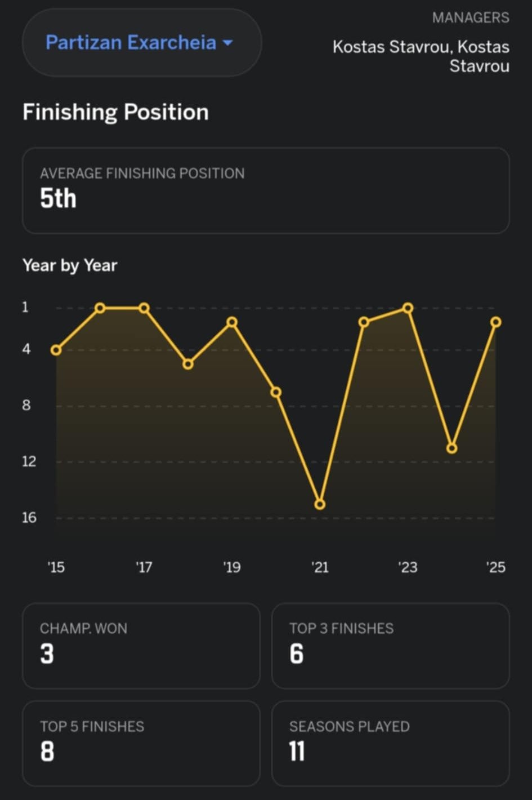The width and height of the screenshot is (532, 800).
Task: Click the Top 5 Finishes card
Action: click(x=141, y=743)
